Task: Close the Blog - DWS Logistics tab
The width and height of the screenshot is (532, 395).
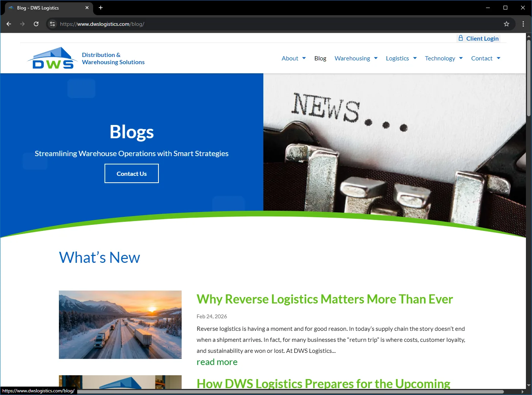Action: tap(87, 8)
